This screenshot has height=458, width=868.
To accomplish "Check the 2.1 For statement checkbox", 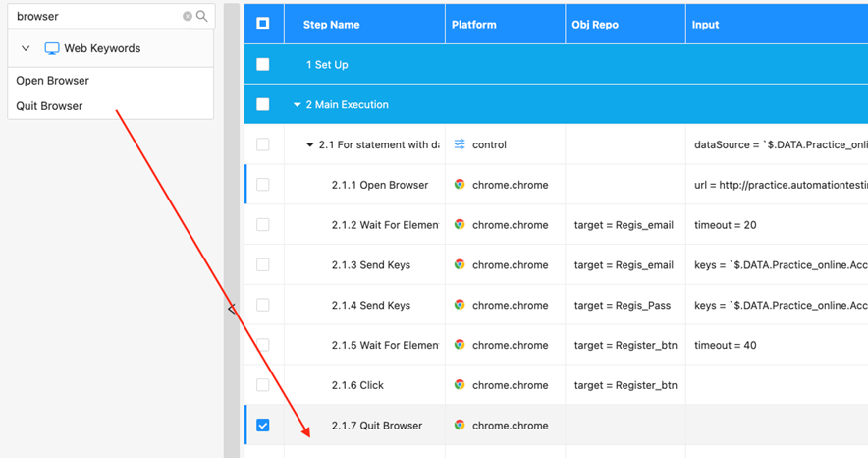I will point(263,144).
